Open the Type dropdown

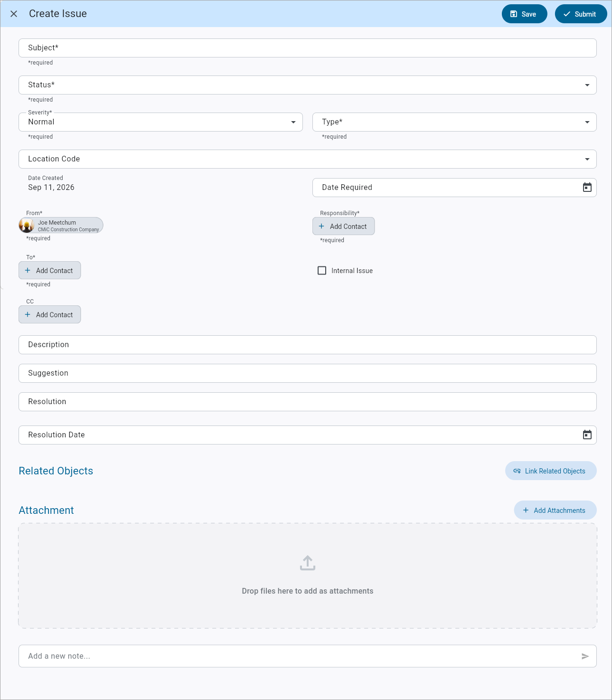tap(454, 122)
